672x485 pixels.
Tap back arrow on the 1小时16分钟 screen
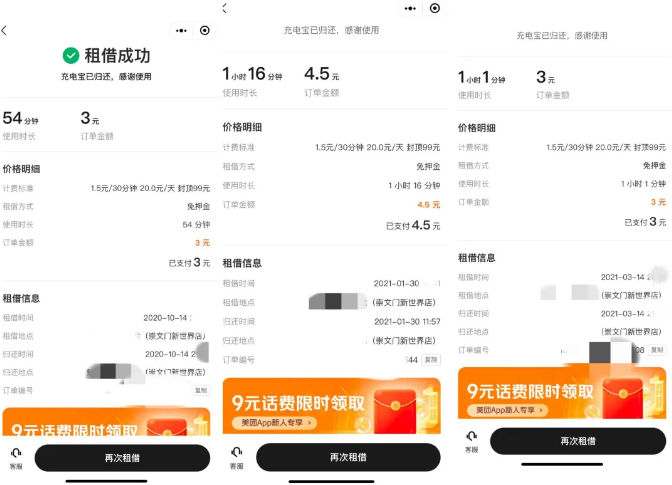[x=224, y=8]
